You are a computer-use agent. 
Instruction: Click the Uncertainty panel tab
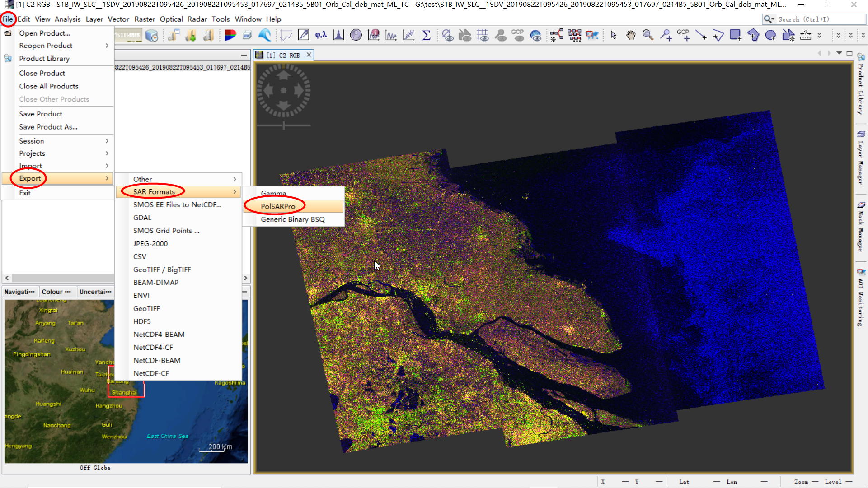point(95,291)
